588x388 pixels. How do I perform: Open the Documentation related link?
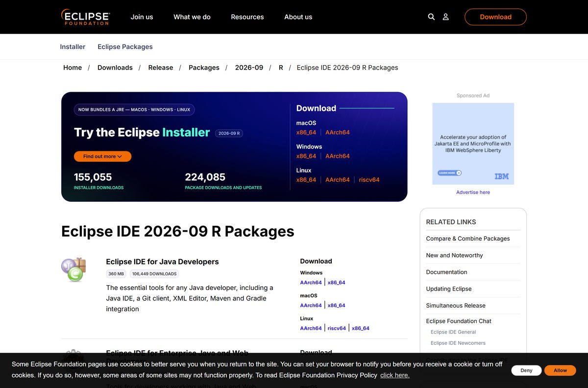(x=446, y=272)
